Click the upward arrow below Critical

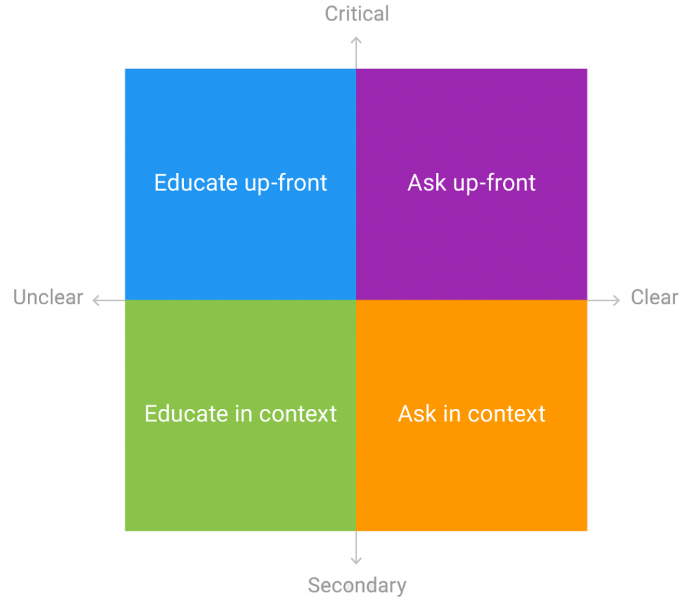tap(355, 52)
